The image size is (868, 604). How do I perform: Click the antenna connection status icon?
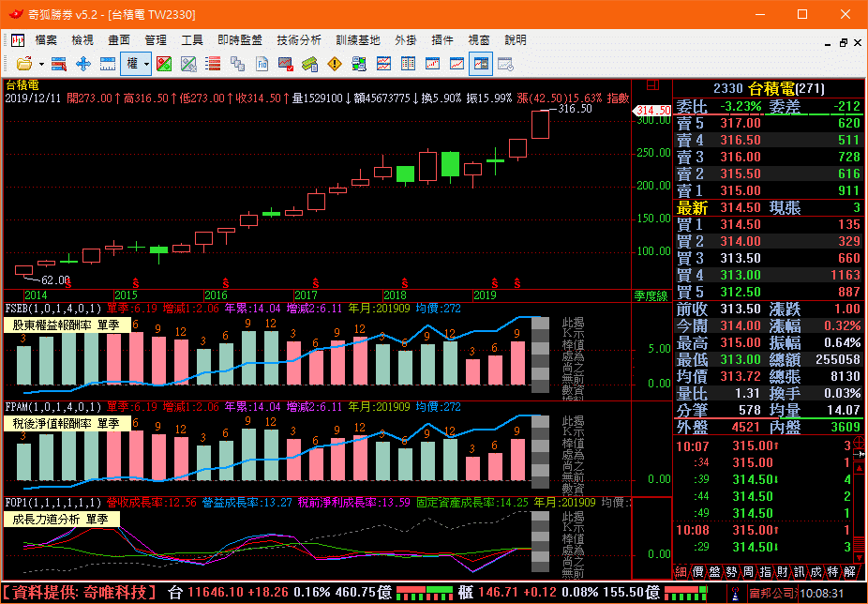click(735, 593)
